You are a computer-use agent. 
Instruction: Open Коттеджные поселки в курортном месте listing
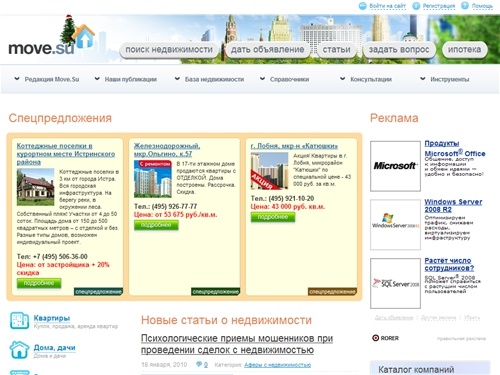point(66,154)
